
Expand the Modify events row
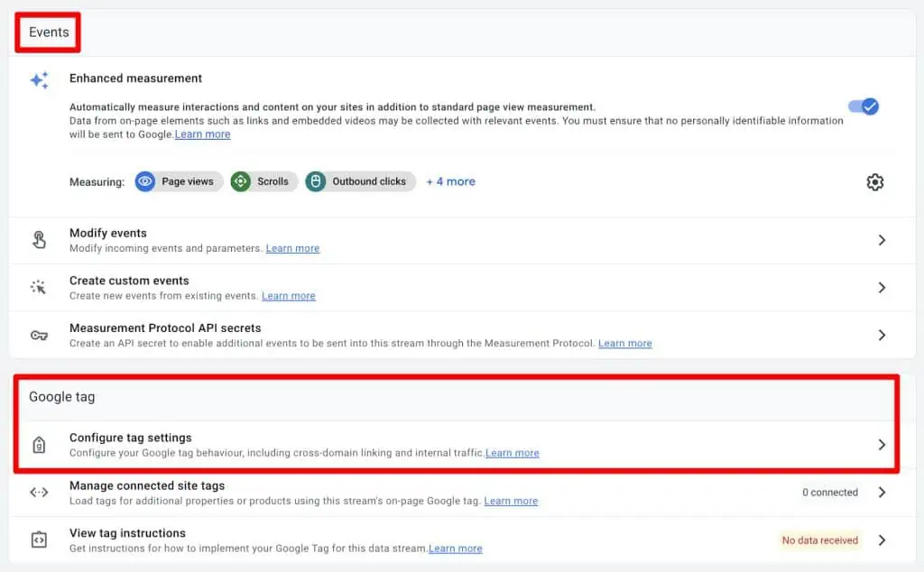(x=882, y=239)
